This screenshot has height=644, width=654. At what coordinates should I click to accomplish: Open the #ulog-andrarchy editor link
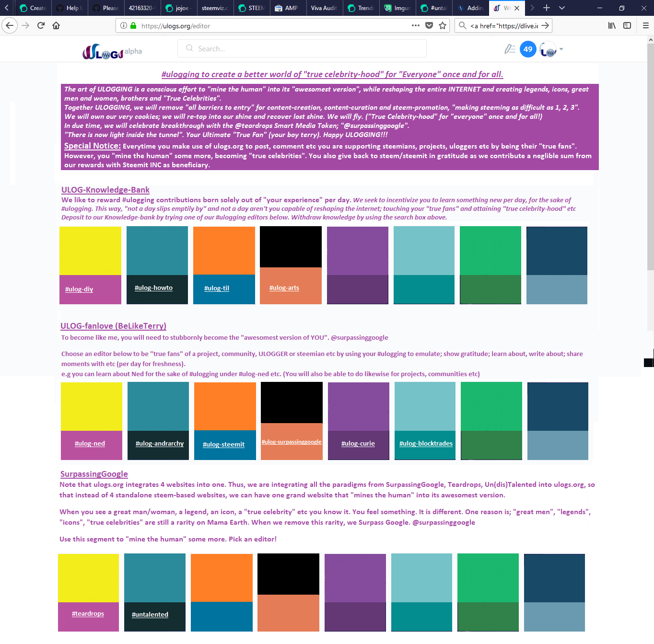pyautogui.click(x=160, y=443)
